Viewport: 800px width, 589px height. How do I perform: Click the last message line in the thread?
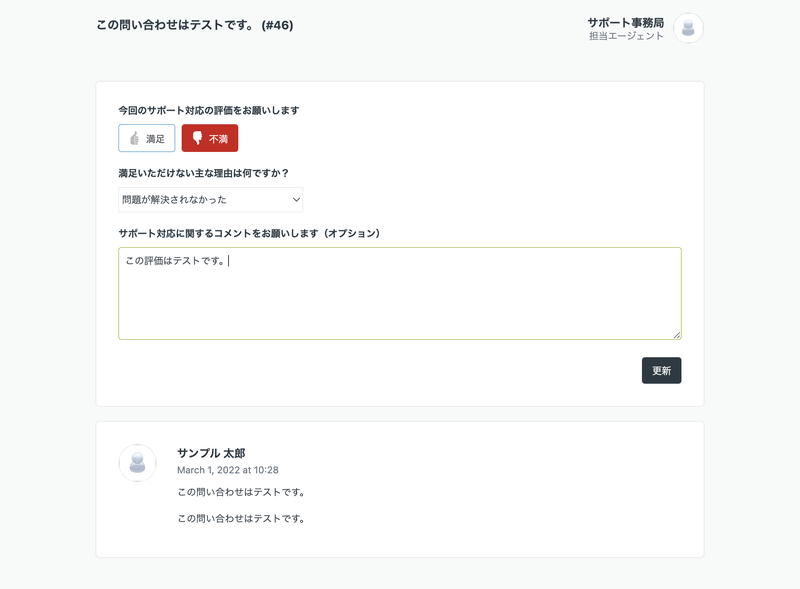point(241,519)
